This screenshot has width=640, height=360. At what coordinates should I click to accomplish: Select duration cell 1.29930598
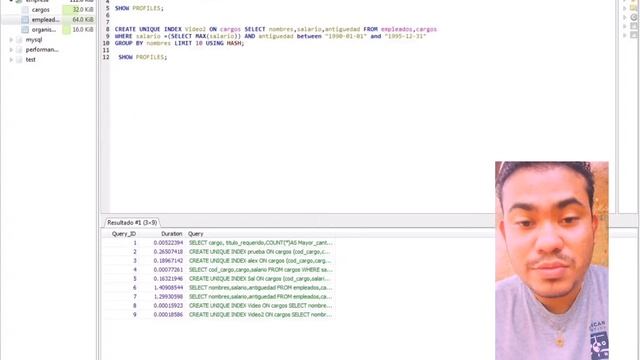pyautogui.click(x=168, y=297)
